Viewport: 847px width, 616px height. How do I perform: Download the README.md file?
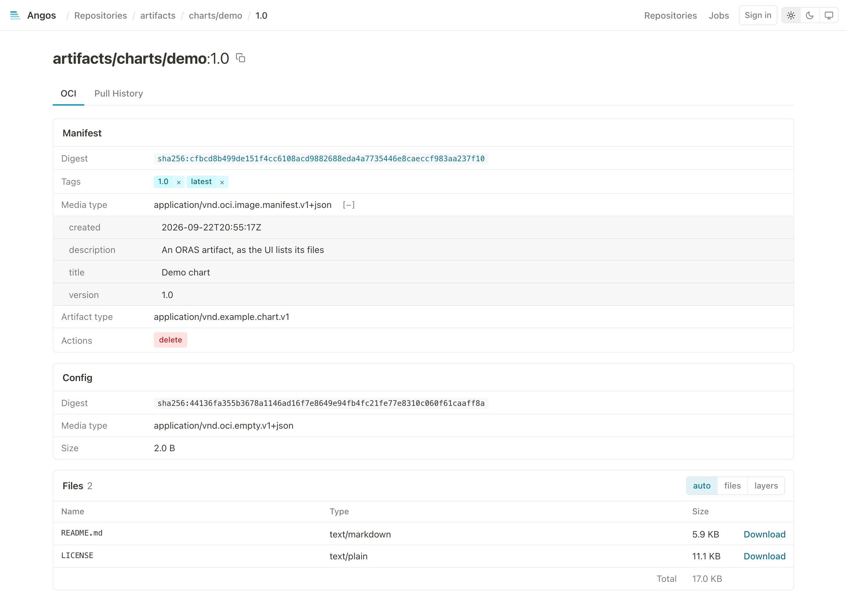click(765, 534)
